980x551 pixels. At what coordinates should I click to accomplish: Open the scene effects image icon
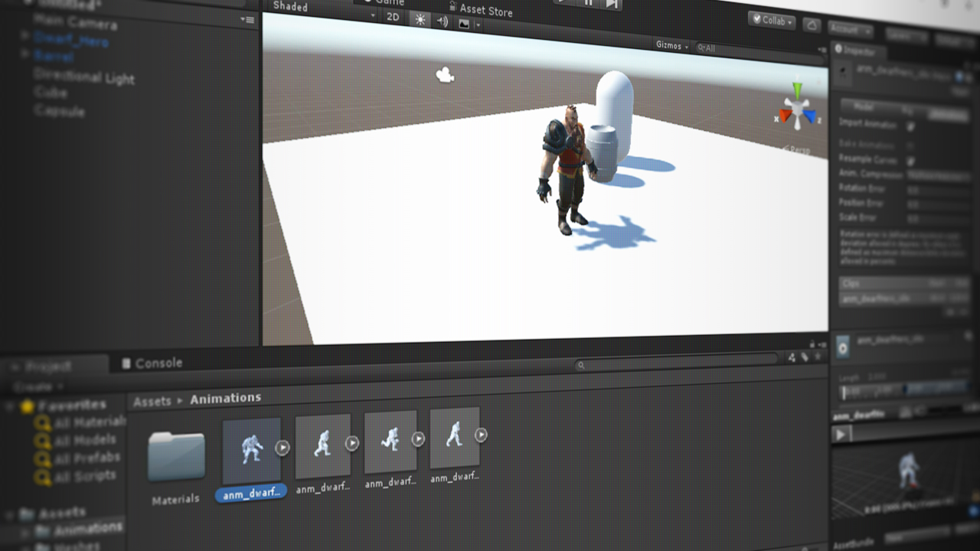[x=463, y=23]
